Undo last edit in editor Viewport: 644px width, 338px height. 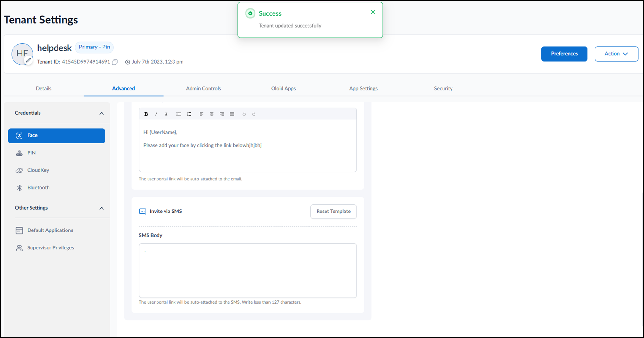pyautogui.click(x=244, y=114)
